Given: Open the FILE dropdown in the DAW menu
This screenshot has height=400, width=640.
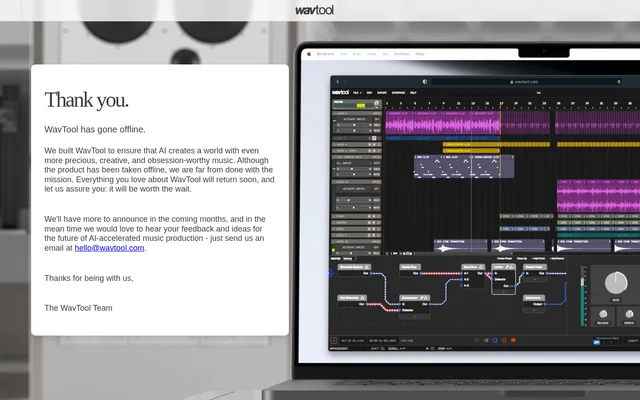Looking at the screenshot, I should pyautogui.click(x=357, y=93).
